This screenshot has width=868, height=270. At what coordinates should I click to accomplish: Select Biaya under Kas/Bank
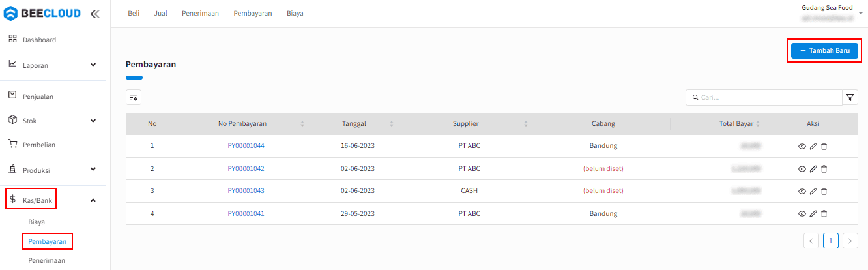(x=36, y=222)
